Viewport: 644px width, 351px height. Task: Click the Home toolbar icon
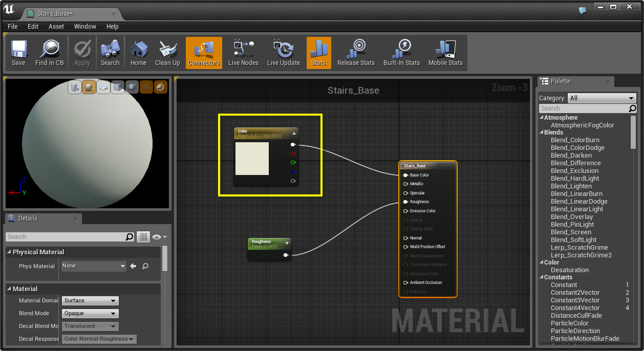[x=138, y=51]
